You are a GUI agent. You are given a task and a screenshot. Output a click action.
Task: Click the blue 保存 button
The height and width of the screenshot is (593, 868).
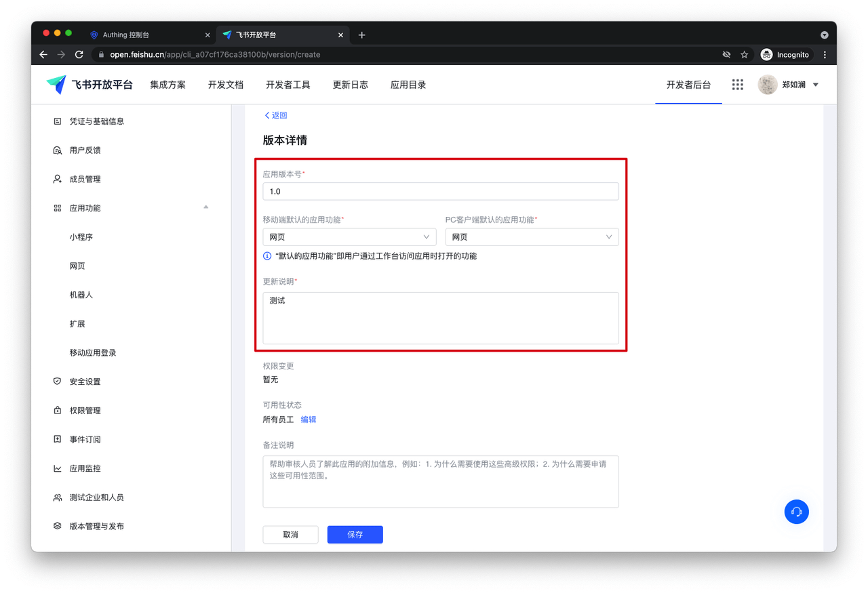click(x=355, y=534)
